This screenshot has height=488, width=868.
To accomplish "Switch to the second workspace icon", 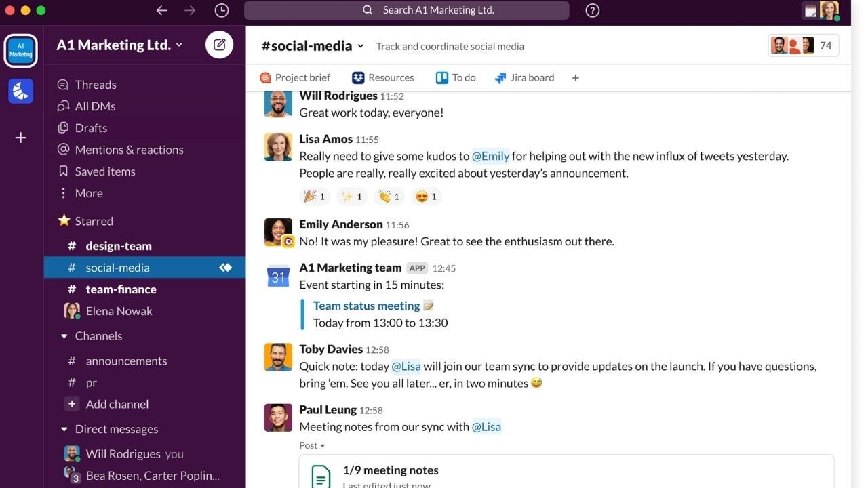I will click(x=20, y=91).
